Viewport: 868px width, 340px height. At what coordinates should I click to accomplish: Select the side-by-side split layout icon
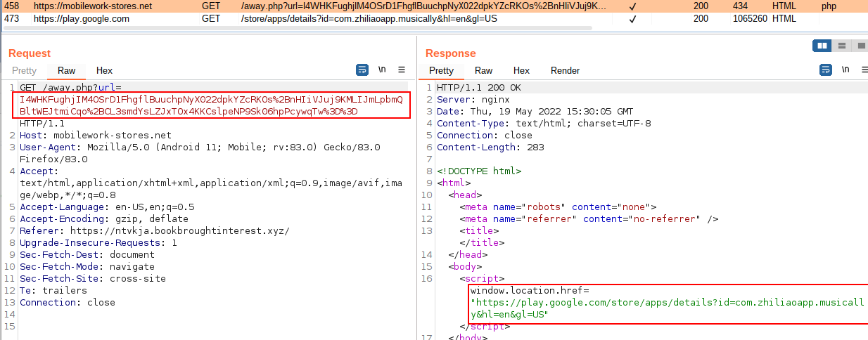(x=822, y=46)
